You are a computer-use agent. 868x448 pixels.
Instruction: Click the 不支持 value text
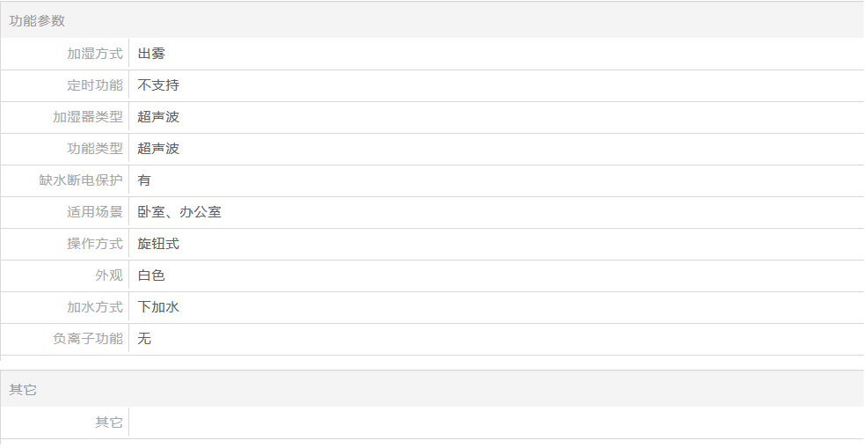pyautogui.click(x=158, y=85)
